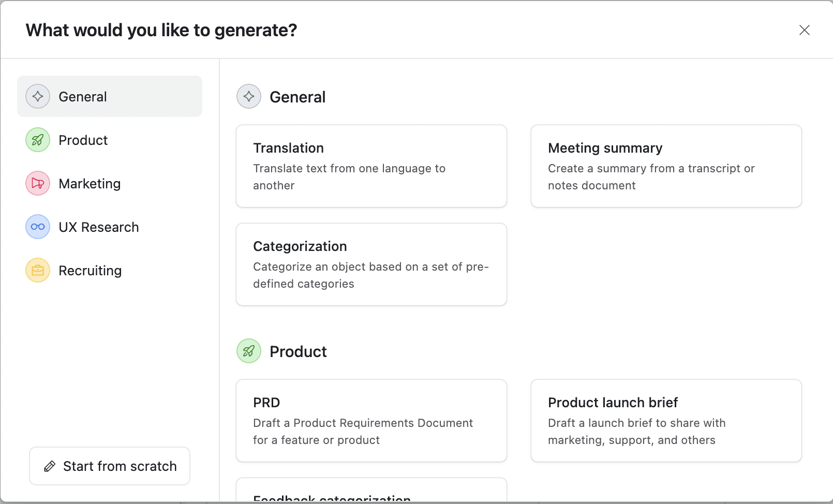Select the Marketing category label

point(90,184)
